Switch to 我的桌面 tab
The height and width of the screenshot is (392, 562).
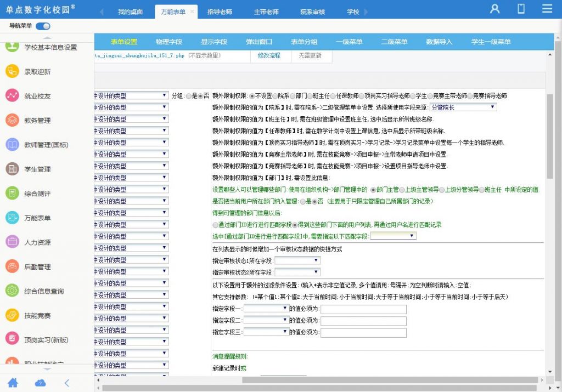point(130,12)
